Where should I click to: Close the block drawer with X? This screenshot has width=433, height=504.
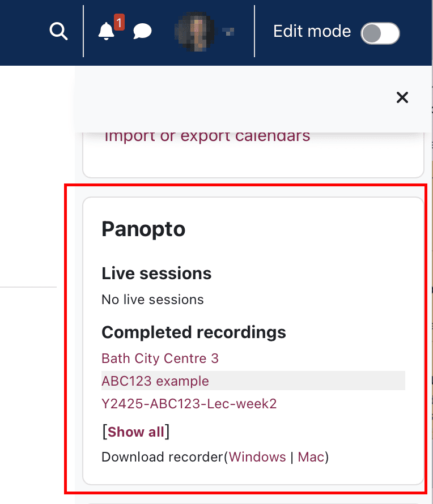click(402, 97)
